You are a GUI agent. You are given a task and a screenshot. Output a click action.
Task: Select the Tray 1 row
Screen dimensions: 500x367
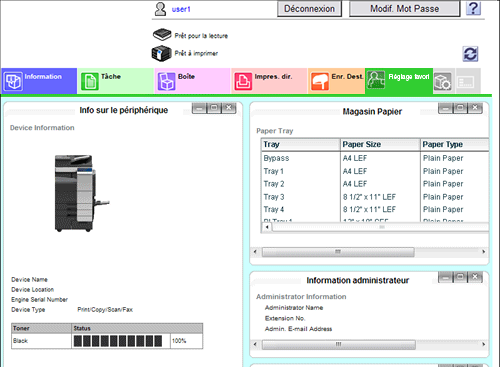click(x=375, y=171)
